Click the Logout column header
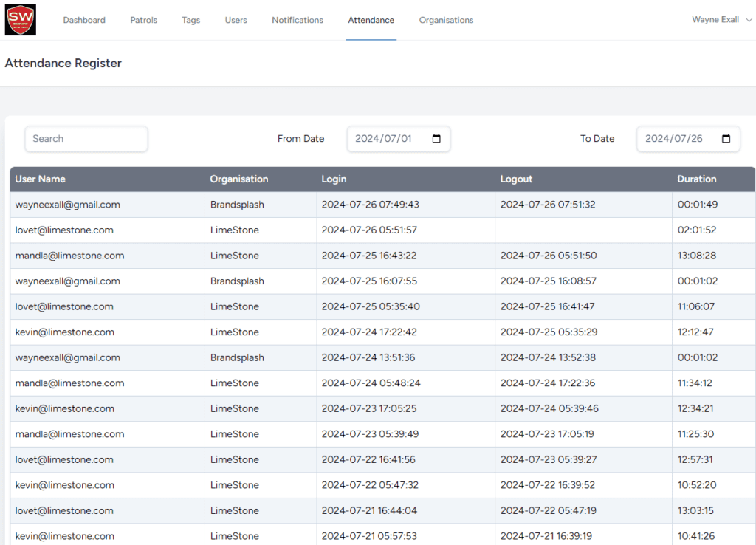 point(516,179)
